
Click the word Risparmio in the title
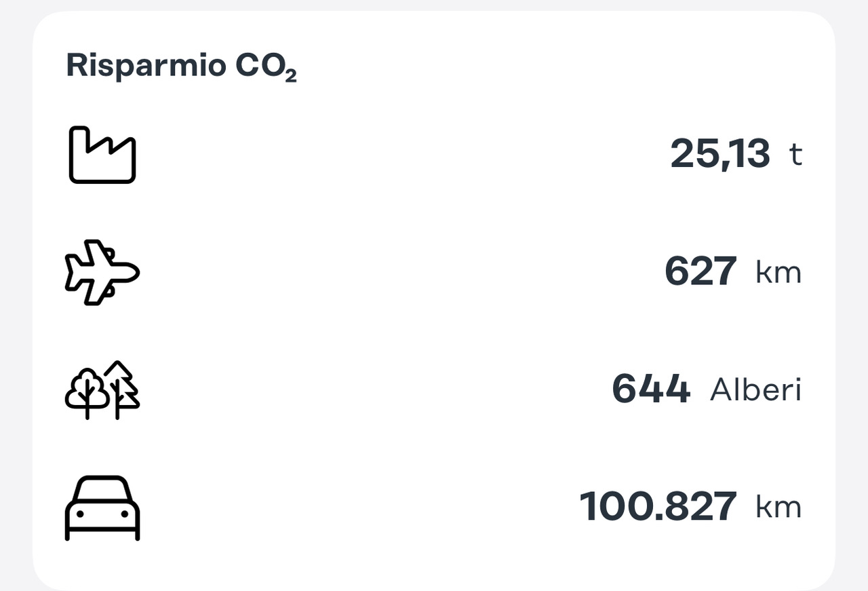[x=146, y=67]
